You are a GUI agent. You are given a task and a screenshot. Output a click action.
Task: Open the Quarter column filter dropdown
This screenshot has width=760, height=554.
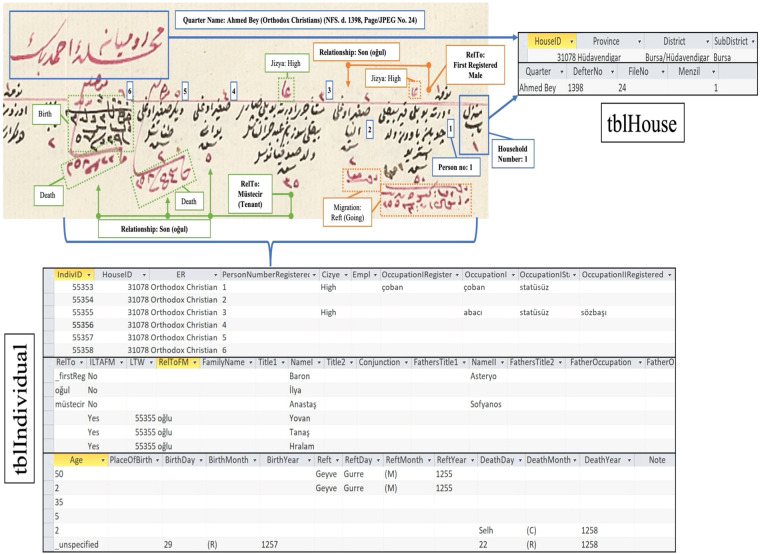click(562, 72)
